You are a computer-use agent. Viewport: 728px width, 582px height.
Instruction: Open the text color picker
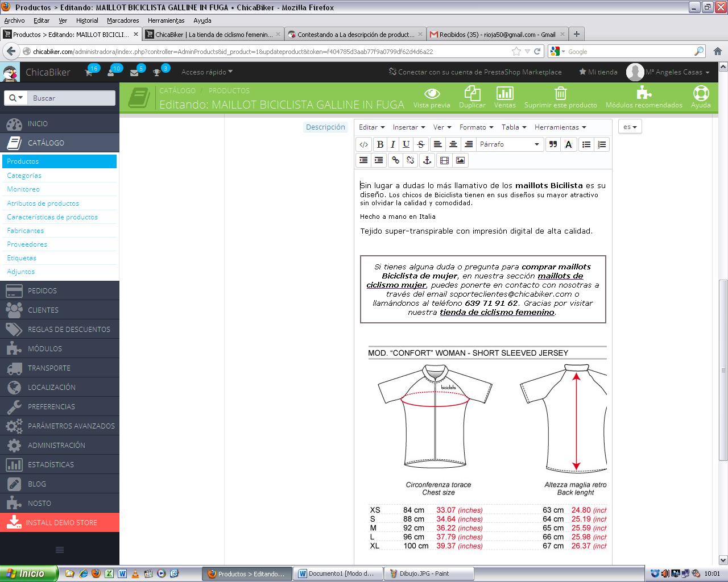click(x=568, y=144)
